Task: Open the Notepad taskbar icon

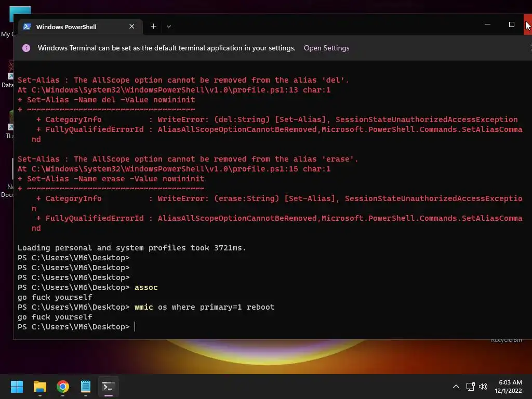Action: point(86,387)
